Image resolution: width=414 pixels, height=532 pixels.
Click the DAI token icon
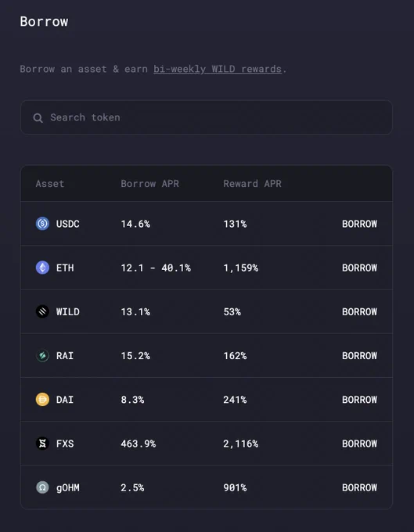(42, 399)
